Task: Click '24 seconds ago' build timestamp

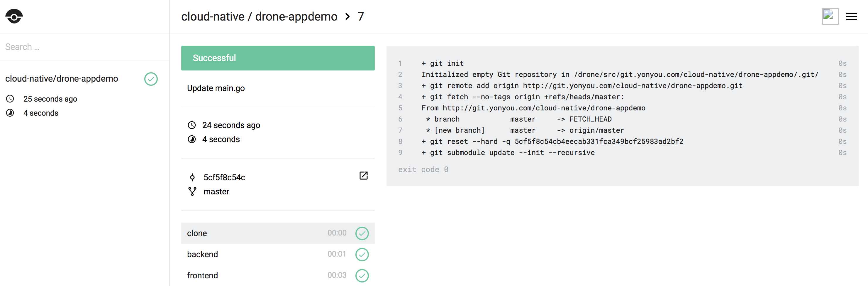Action: 231,125
